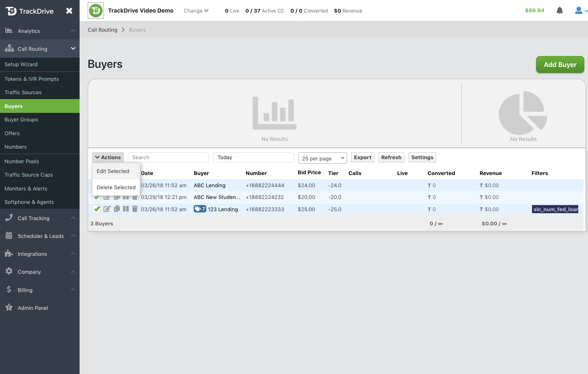This screenshot has width=588, height=374.
Task: Delete the 123 Lending buyer via trash icon
Action: click(135, 209)
